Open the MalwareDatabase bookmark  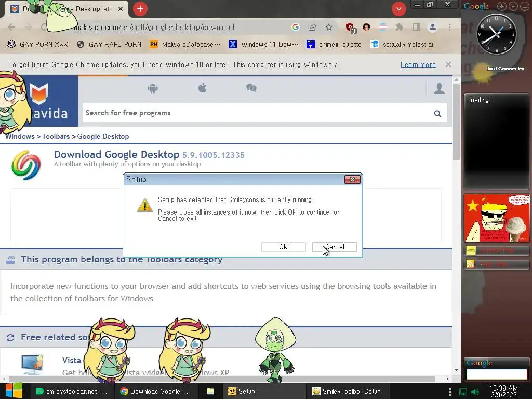point(185,45)
